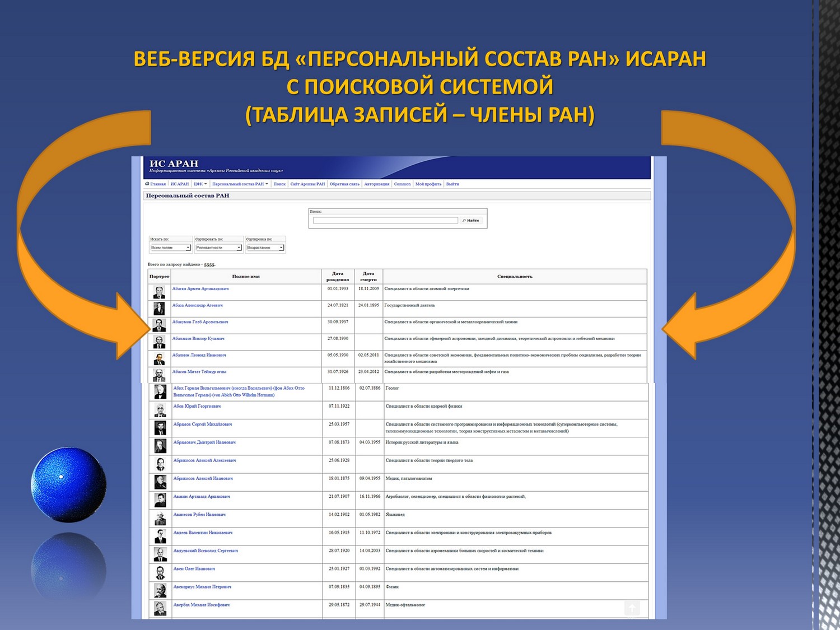Click Выйти to log out
Viewport: 840px width, 630px height.
tap(452, 184)
